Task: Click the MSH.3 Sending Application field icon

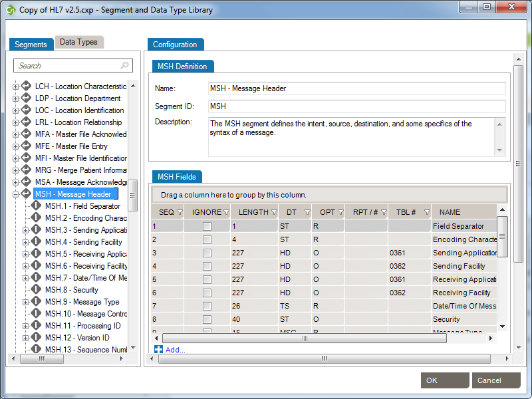Action: tap(36, 229)
